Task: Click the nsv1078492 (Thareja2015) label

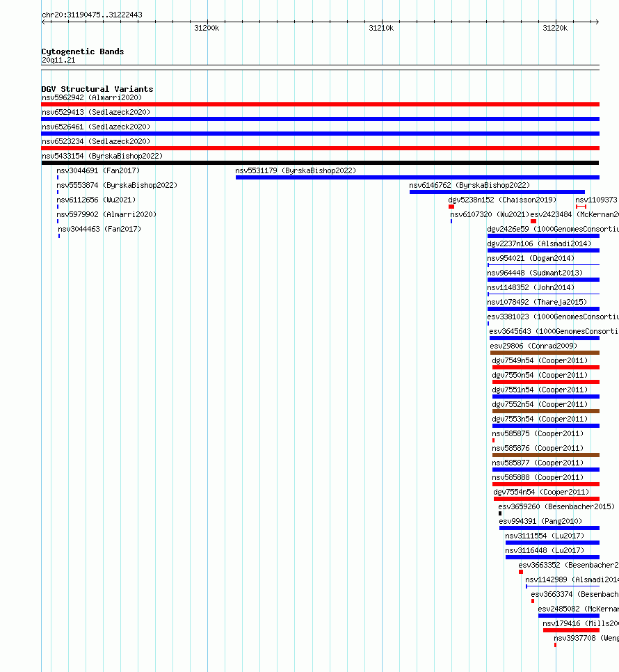Action: pos(537,302)
